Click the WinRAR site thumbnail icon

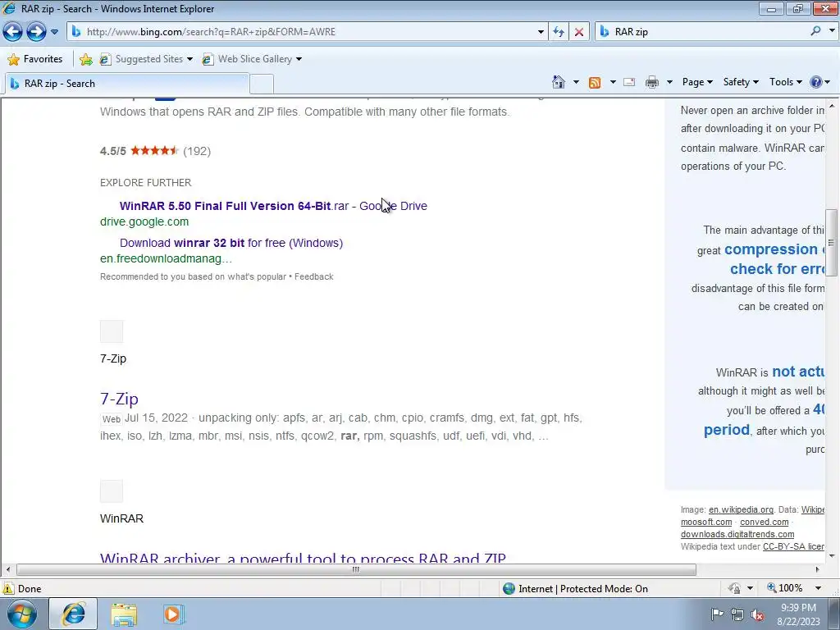(112, 491)
